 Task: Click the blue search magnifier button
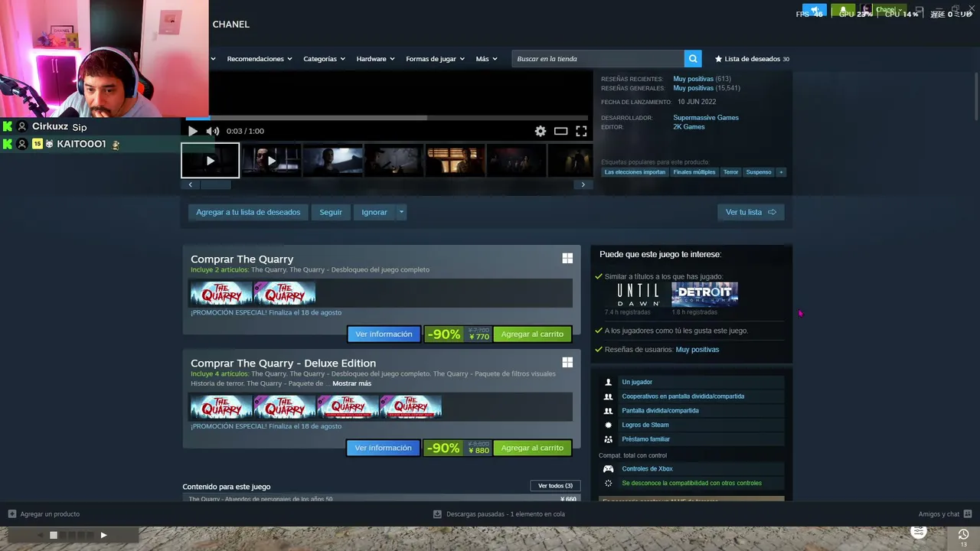pos(693,59)
